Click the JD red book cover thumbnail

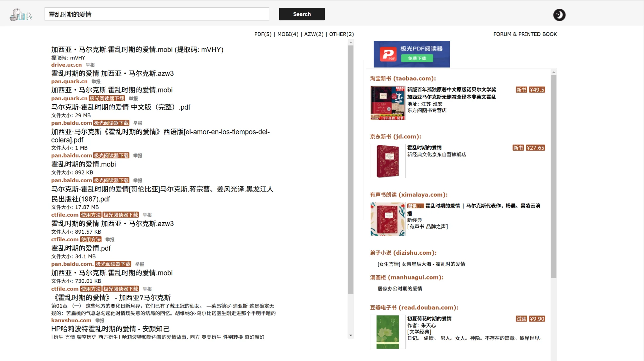pos(388,161)
